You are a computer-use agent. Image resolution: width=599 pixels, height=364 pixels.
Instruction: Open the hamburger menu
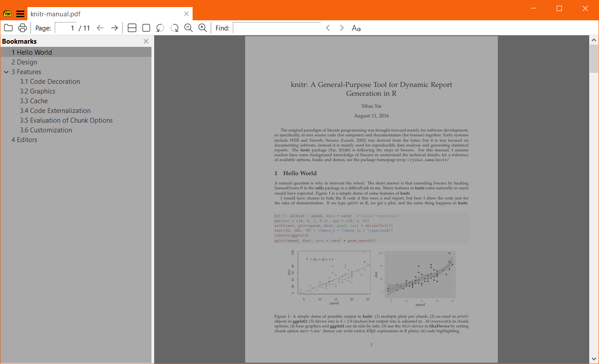(x=20, y=14)
